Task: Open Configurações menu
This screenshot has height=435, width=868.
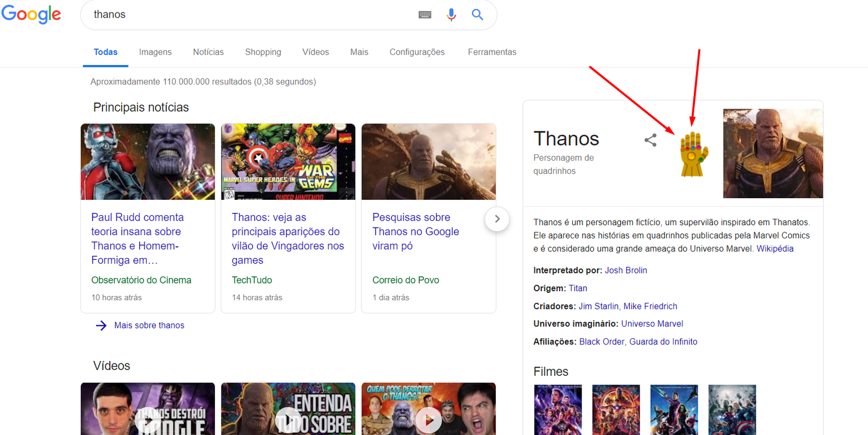Action: click(x=417, y=52)
